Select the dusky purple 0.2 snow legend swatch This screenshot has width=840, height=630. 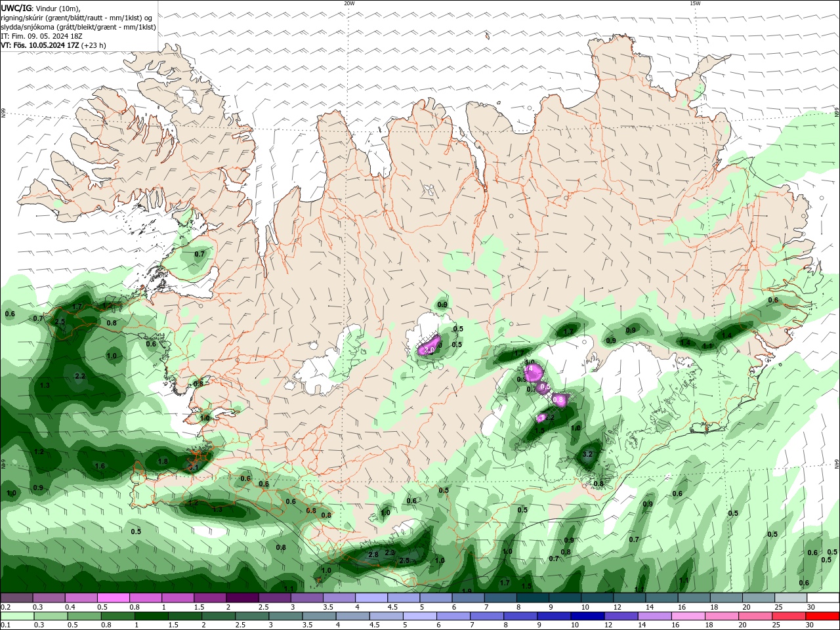(x=16, y=598)
